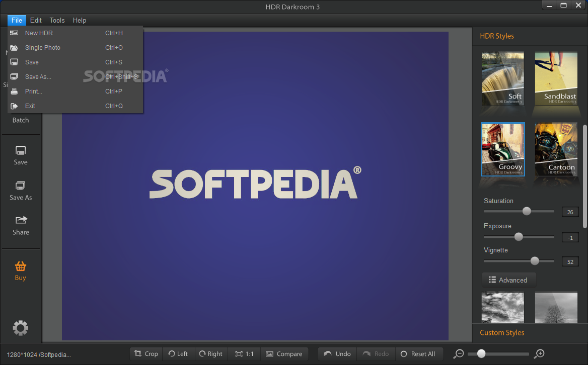Select Save As... in the File menu
The height and width of the screenshot is (365, 588).
tap(75, 77)
